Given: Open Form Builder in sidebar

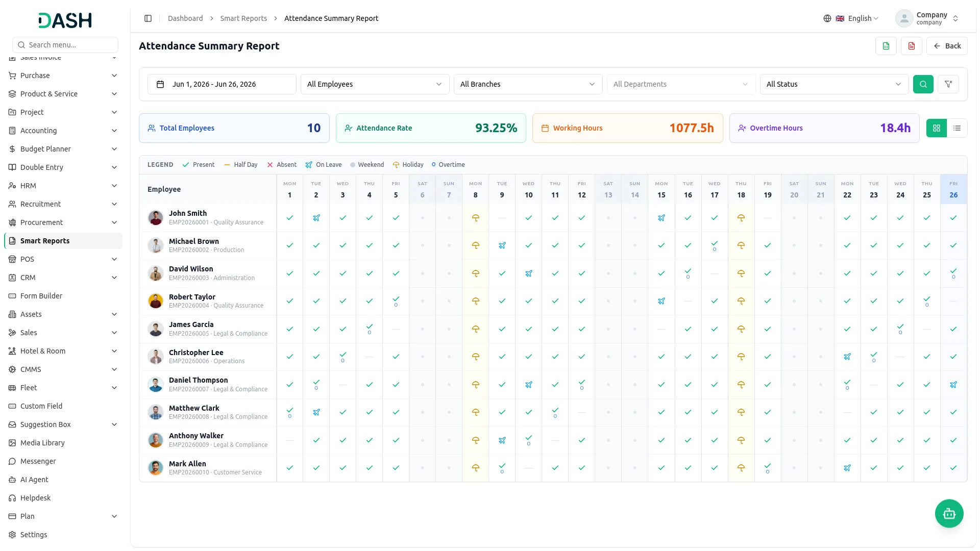Looking at the screenshot, I should click(63, 296).
